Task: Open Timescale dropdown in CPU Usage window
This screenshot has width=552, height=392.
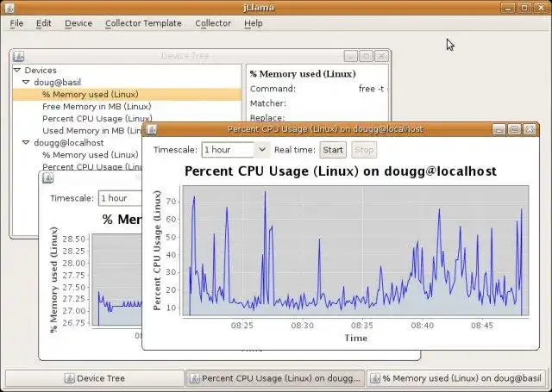Action: click(x=261, y=150)
